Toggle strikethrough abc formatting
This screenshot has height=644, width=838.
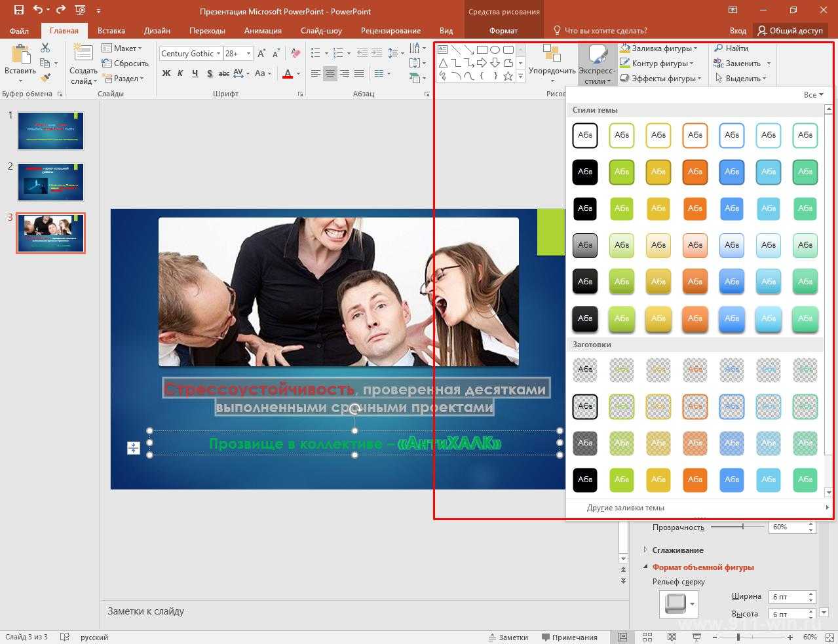223,73
